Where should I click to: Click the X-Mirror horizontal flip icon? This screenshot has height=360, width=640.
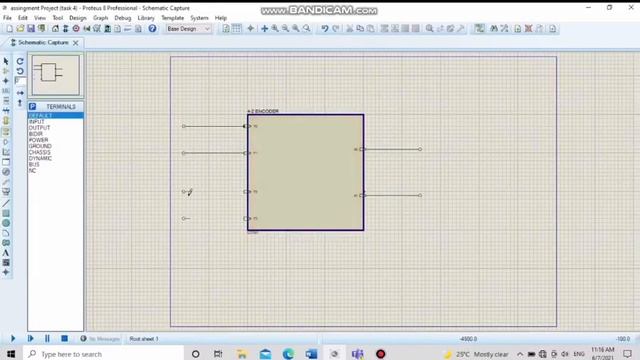pos(20,93)
